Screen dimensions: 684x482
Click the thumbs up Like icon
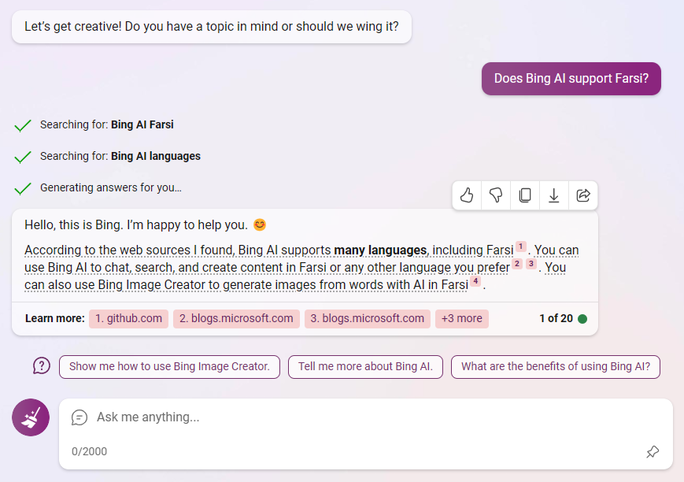point(467,195)
